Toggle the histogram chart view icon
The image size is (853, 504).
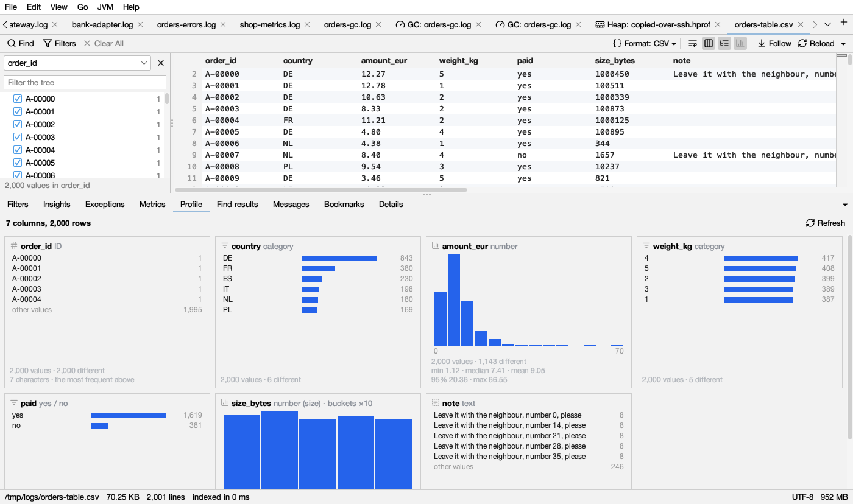(x=740, y=43)
